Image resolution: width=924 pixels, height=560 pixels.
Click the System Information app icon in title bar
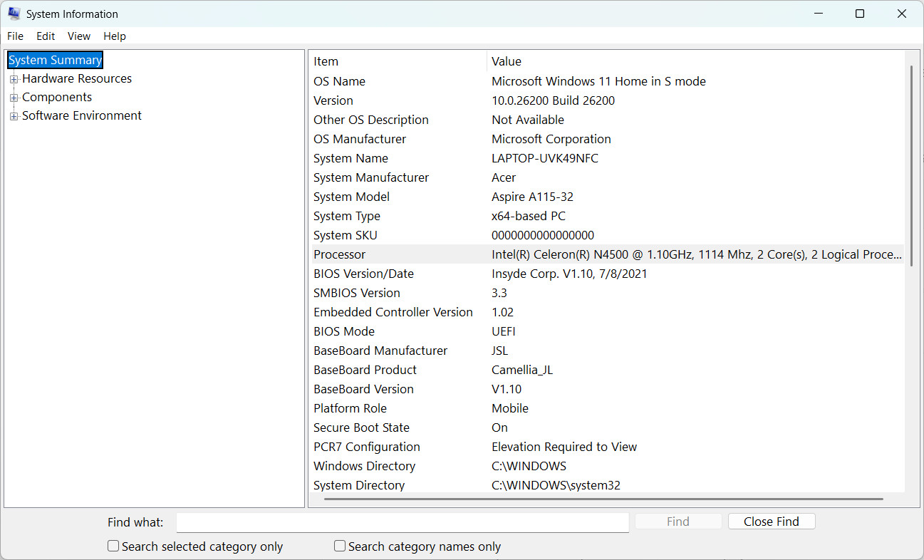point(14,14)
